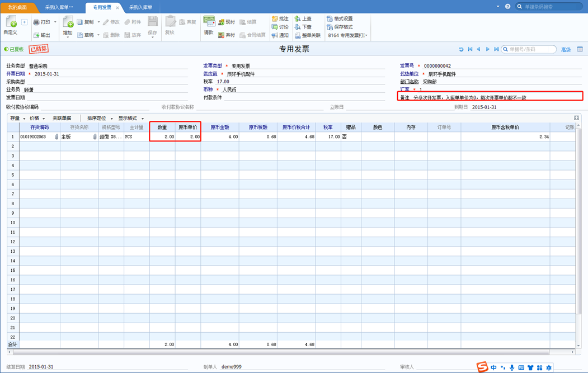Click the help question mark icon
588x373 pixels.
507,6
